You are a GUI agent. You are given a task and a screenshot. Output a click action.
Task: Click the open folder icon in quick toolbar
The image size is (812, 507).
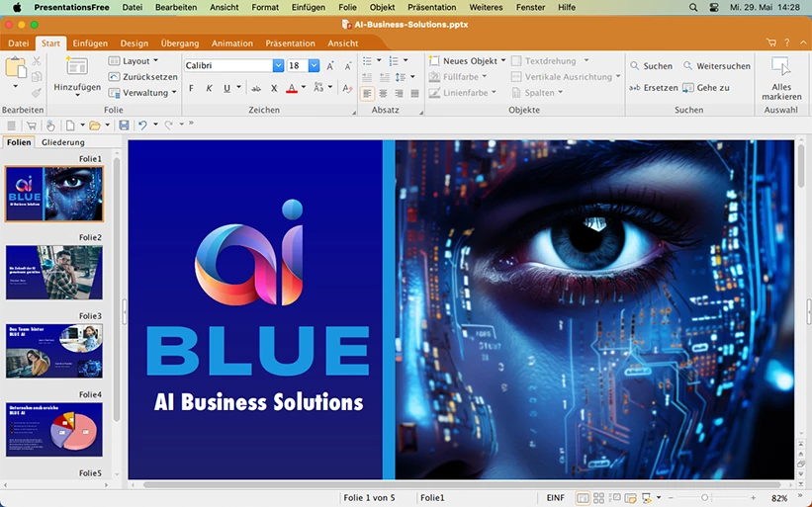[94, 126]
